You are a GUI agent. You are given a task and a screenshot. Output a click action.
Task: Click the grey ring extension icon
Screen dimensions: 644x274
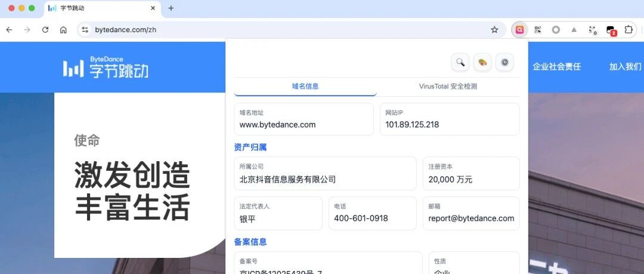[x=556, y=30]
